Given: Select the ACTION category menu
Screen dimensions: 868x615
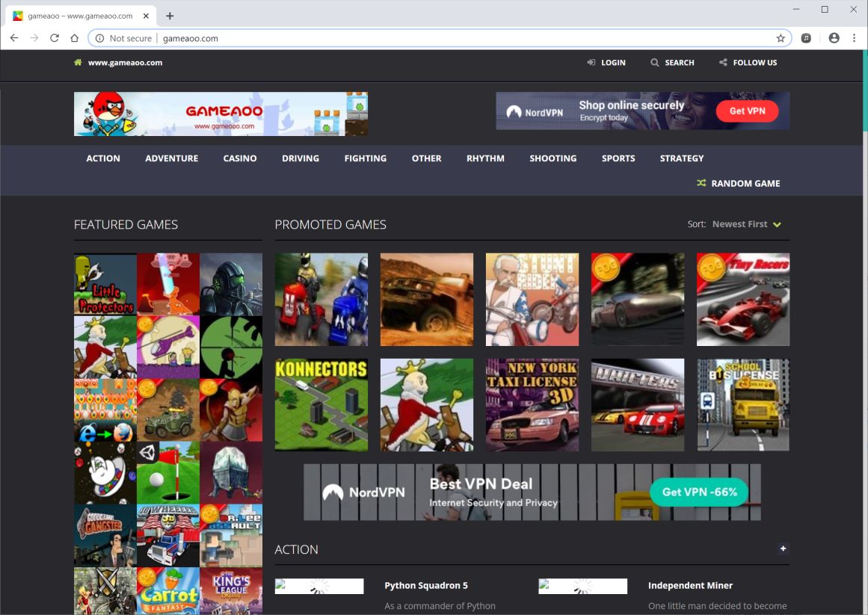Looking at the screenshot, I should tap(103, 158).
